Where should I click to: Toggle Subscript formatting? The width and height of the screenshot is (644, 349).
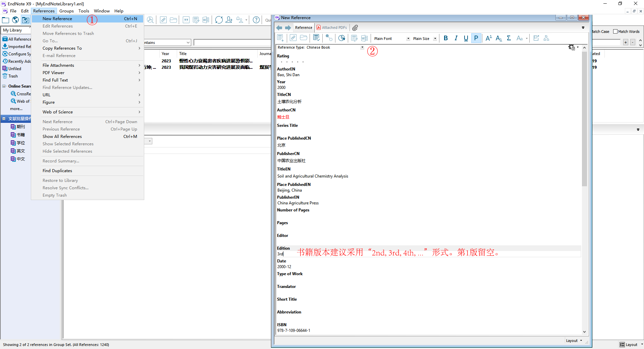tap(499, 38)
